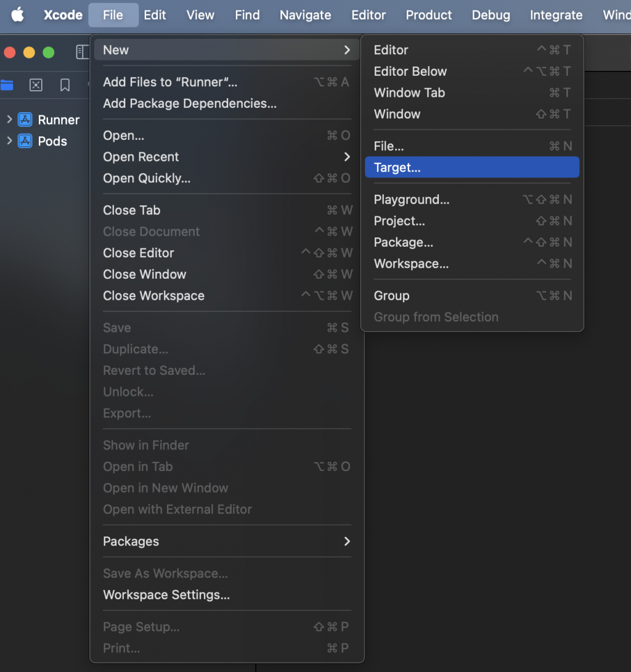631x672 pixels.
Task: Open the Product menu
Action: 429,15
